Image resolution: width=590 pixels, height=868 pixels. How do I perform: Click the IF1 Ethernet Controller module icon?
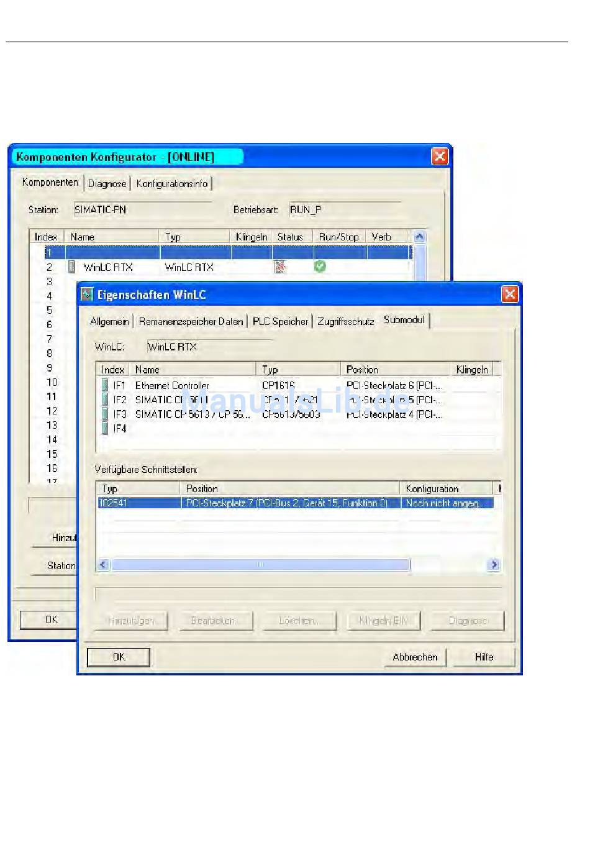(x=105, y=385)
